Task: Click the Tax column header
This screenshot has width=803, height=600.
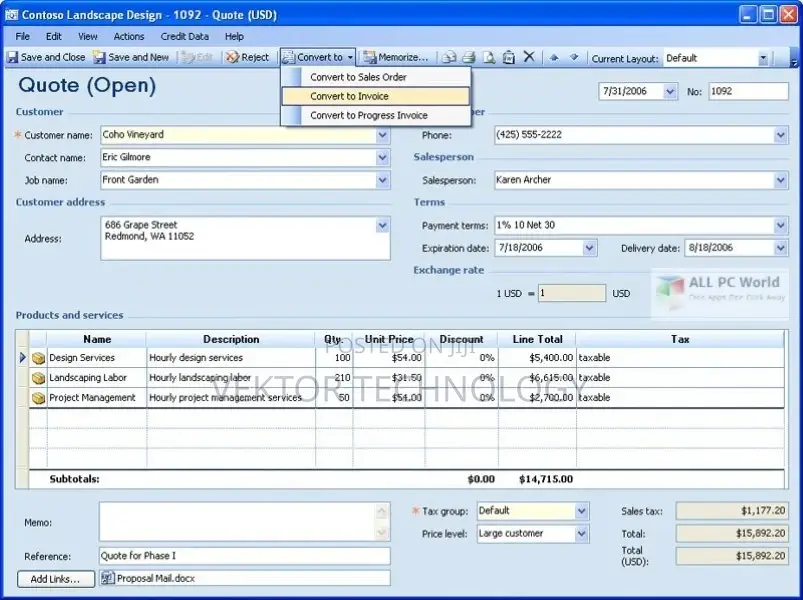Action: point(680,339)
